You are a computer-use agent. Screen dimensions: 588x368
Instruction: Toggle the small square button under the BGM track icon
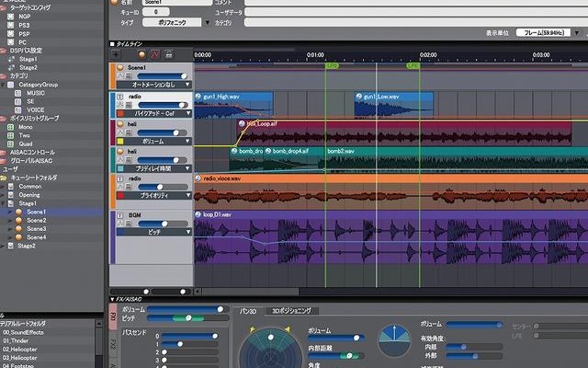coord(128,224)
